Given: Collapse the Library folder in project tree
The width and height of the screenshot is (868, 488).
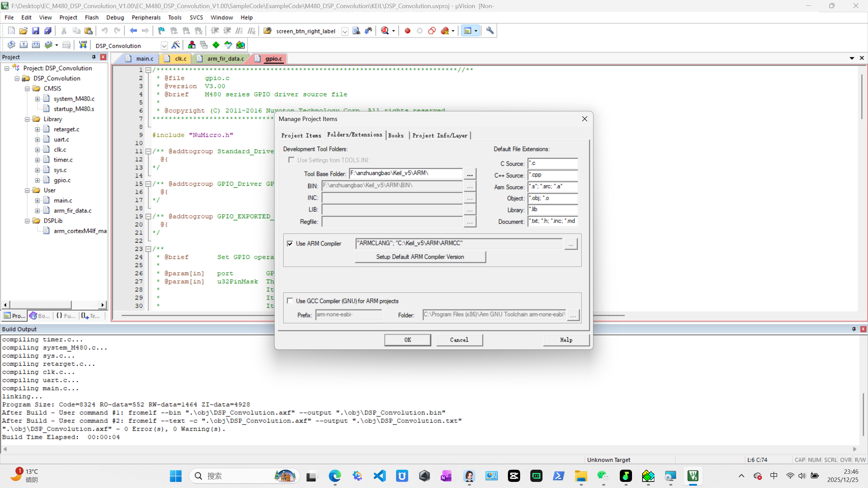Looking at the screenshot, I should click(27, 119).
